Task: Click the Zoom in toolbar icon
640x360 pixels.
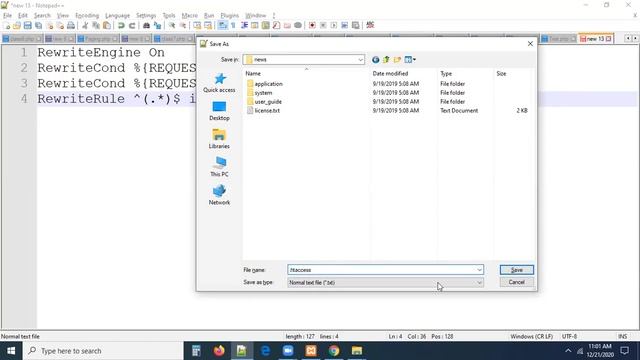Action: click(172, 25)
